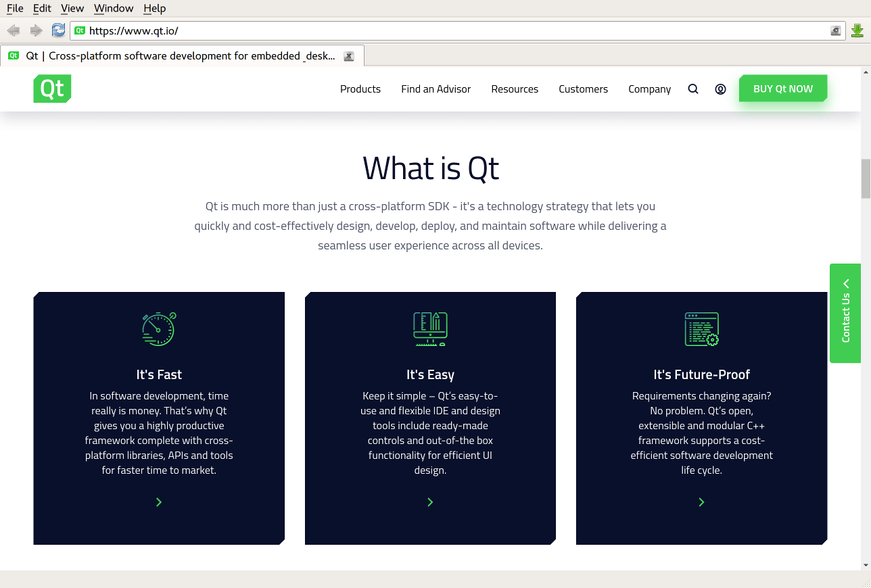Reload the page using the refresh icon
Viewport: 871px width, 588px height.
tap(58, 30)
